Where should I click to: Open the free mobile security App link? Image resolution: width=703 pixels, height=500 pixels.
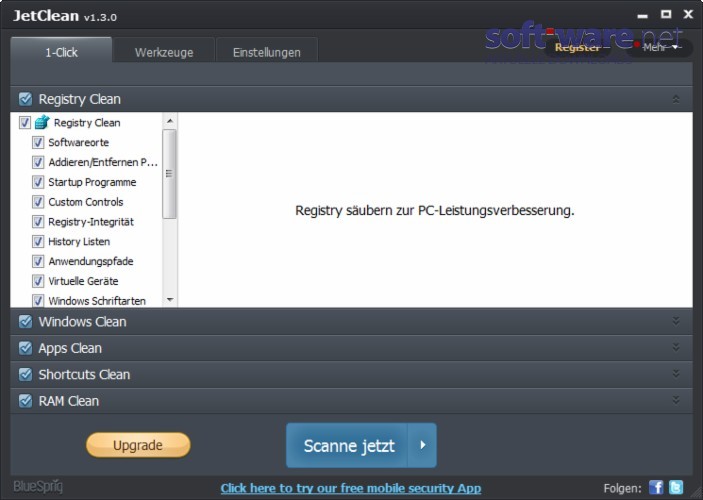point(351,488)
